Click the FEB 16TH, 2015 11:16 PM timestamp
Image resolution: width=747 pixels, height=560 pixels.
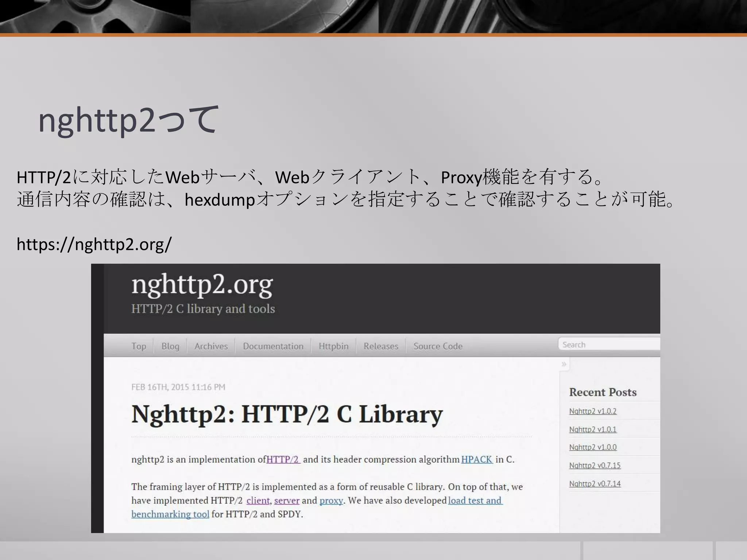coord(178,387)
